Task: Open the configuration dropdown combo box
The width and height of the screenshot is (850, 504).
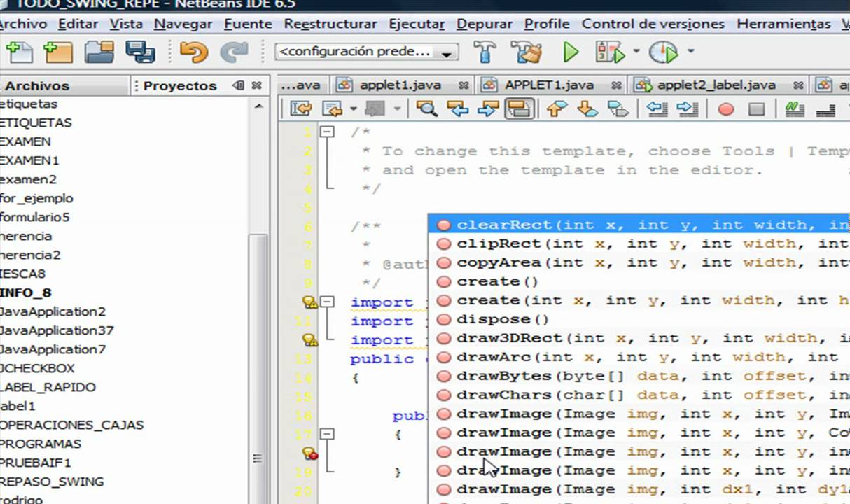Action: [x=368, y=52]
